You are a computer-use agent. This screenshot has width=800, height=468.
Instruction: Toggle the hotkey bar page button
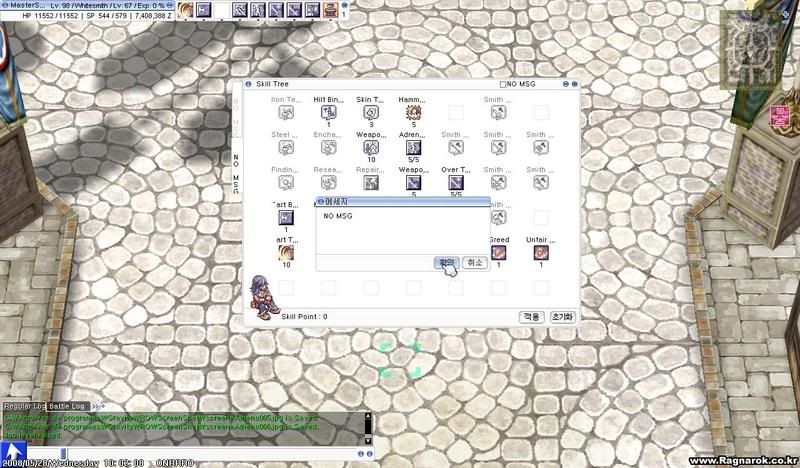[344, 5]
